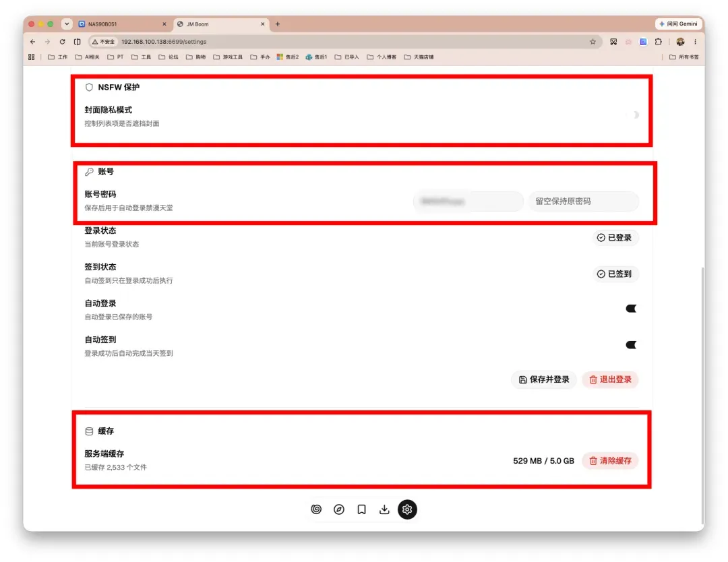Image resolution: width=728 pixels, height=562 pixels.
Task: Open a new browser tab
Action: [x=278, y=24]
